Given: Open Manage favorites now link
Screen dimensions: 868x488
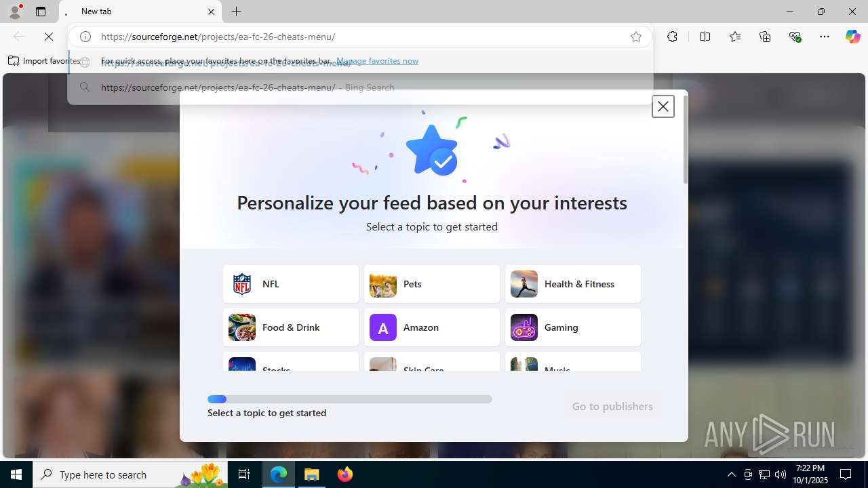Looking at the screenshot, I should (x=378, y=61).
